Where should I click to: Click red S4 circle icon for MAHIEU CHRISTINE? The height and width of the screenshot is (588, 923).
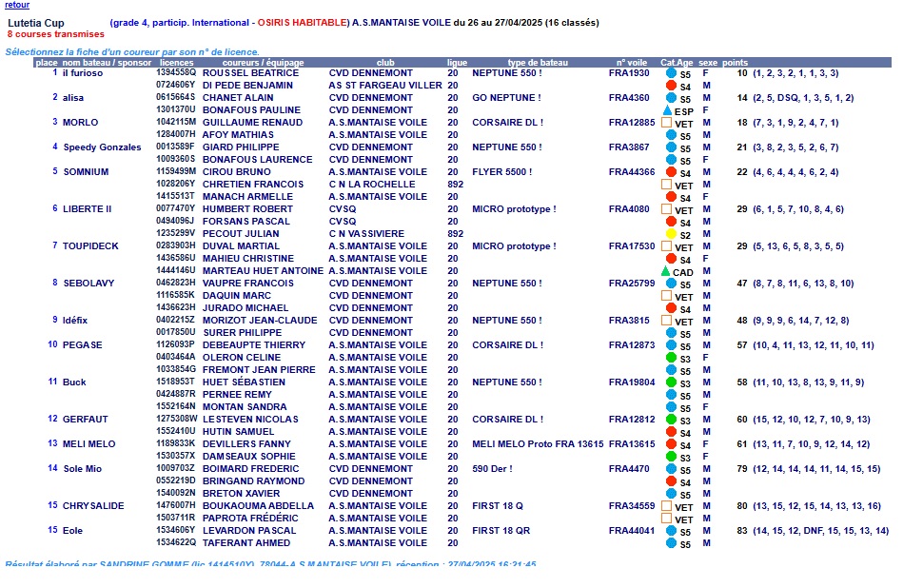tap(671, 259)
